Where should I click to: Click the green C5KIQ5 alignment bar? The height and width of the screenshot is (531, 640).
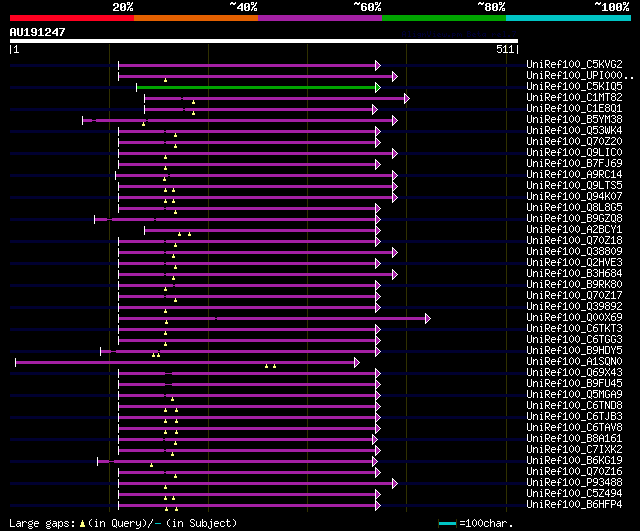click(256, 87)
